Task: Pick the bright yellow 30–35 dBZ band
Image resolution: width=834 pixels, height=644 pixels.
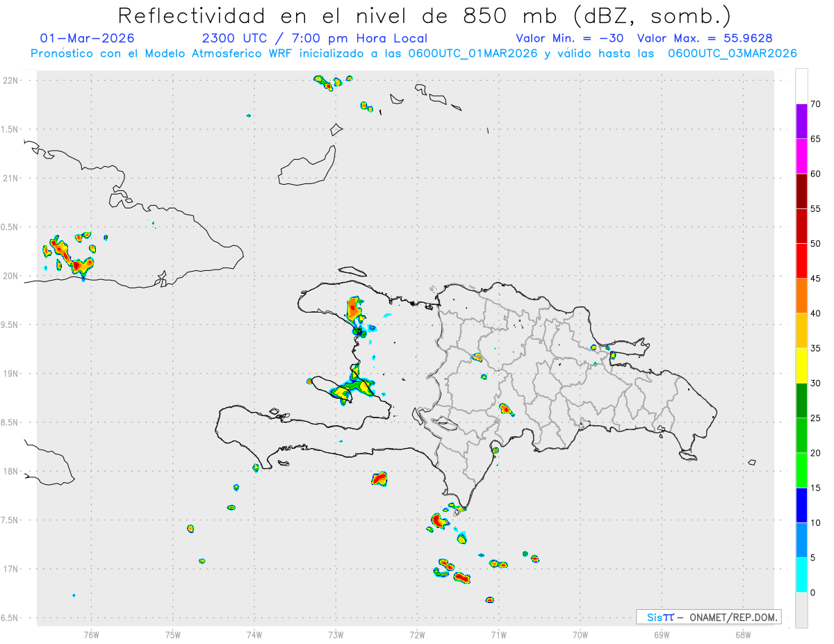Action: [801, 365]
